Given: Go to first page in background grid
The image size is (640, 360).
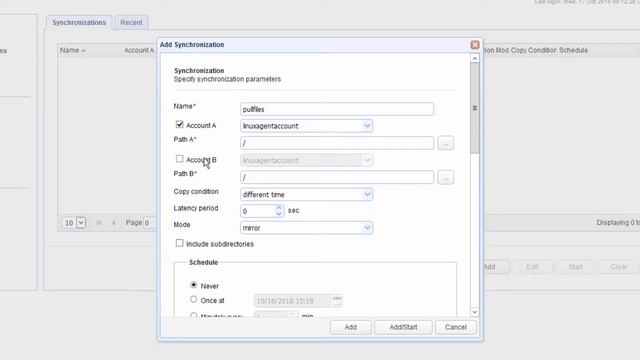Looking at the screenshot, I should point(99,222).
